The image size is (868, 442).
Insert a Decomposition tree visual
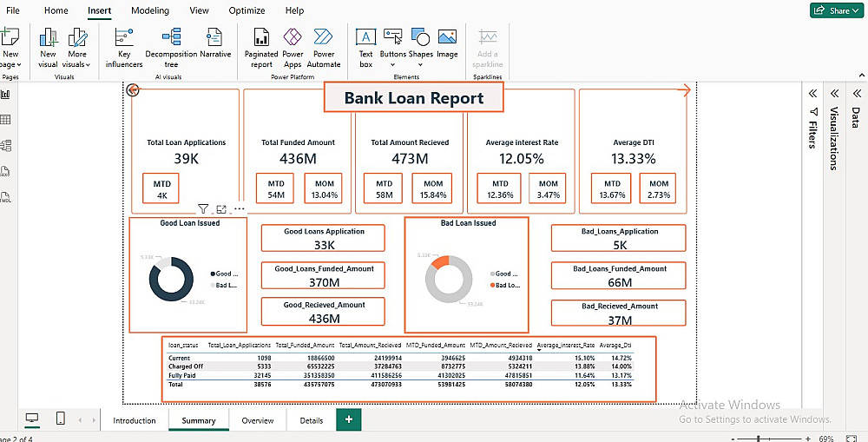[x=171, y=48]
